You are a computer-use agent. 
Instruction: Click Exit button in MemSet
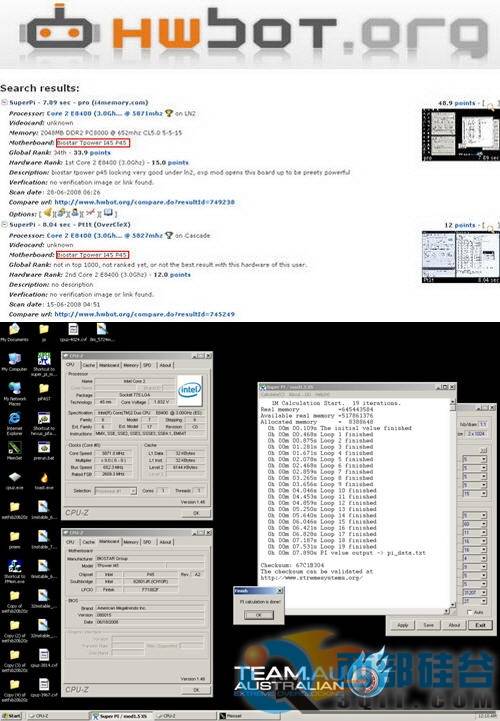(480, 625)
